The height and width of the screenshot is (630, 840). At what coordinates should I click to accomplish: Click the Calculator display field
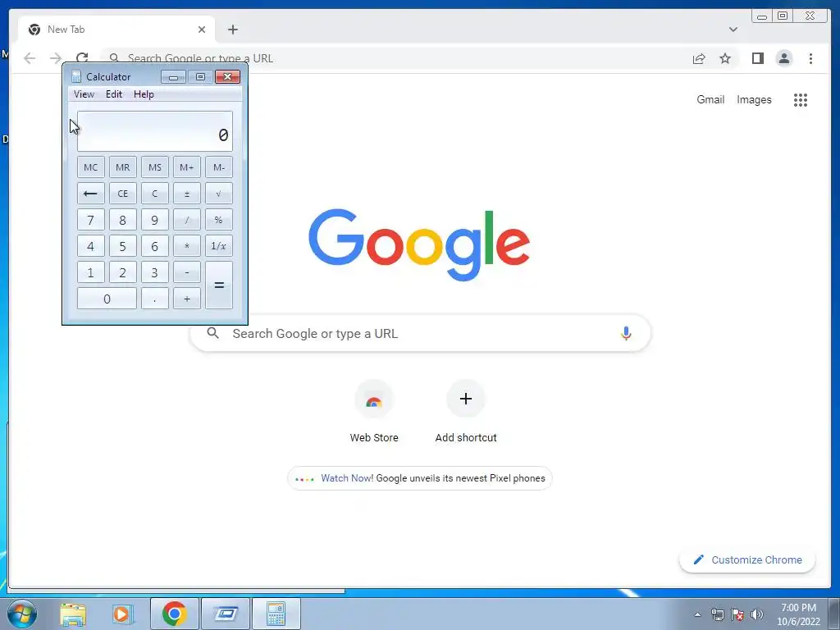click(155, 131)
